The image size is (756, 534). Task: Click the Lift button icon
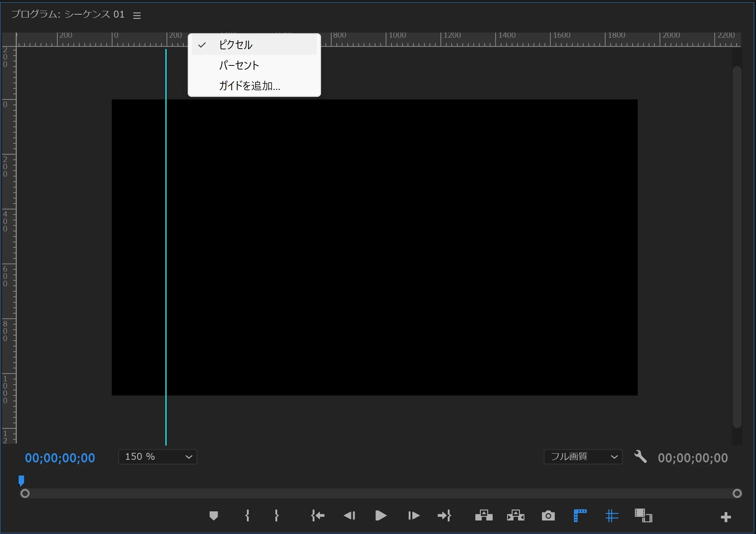point(484,516)
